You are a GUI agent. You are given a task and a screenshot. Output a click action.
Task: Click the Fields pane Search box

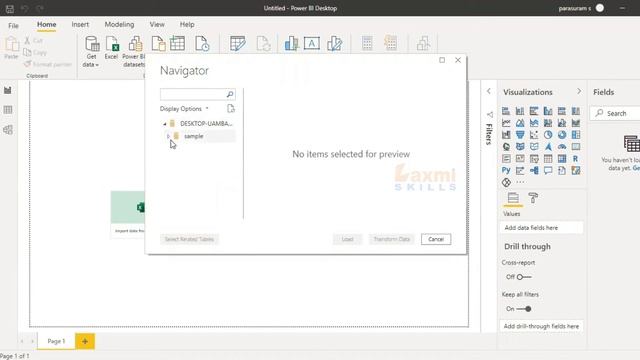click(616, 113)
